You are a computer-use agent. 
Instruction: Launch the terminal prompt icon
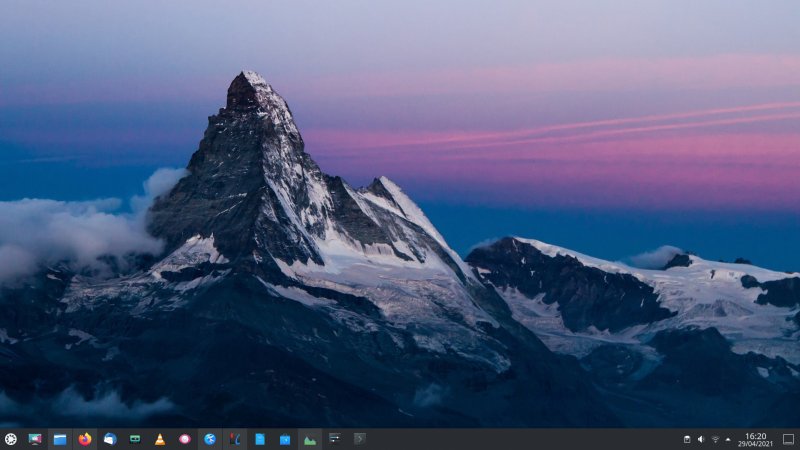tap(360, 439)
